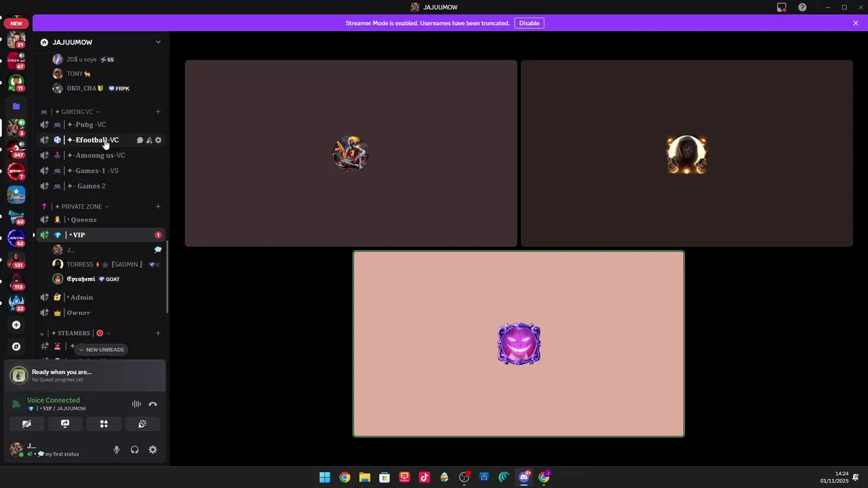
Task: Open Discord inbox icon in title bar
Action: point(782,7)
